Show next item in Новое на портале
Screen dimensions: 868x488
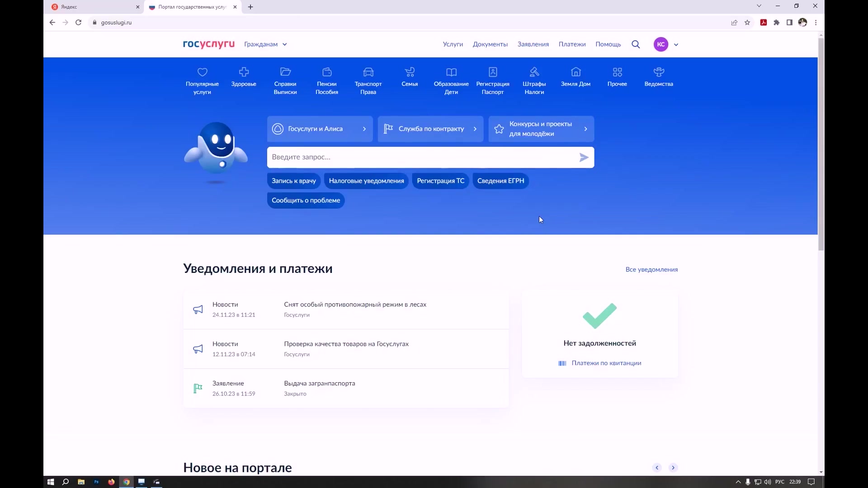coord(673,468)
